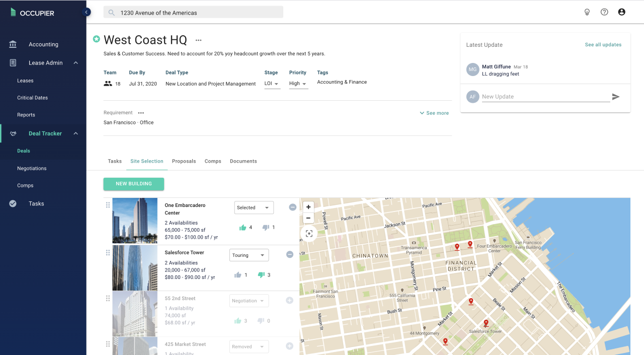Viewport: 644px width, 355px height.
Task: Open Leases in the sidebar
Action: click(x=25, y=81)
